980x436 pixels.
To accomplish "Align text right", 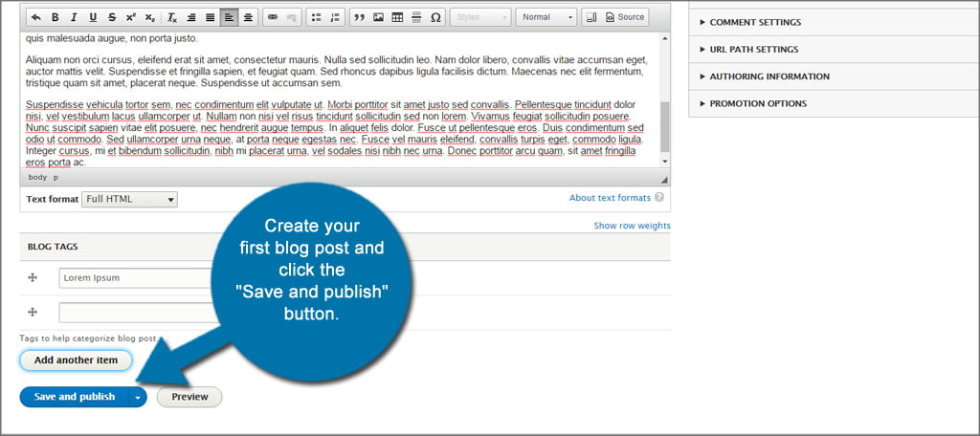I will point(191,17).
